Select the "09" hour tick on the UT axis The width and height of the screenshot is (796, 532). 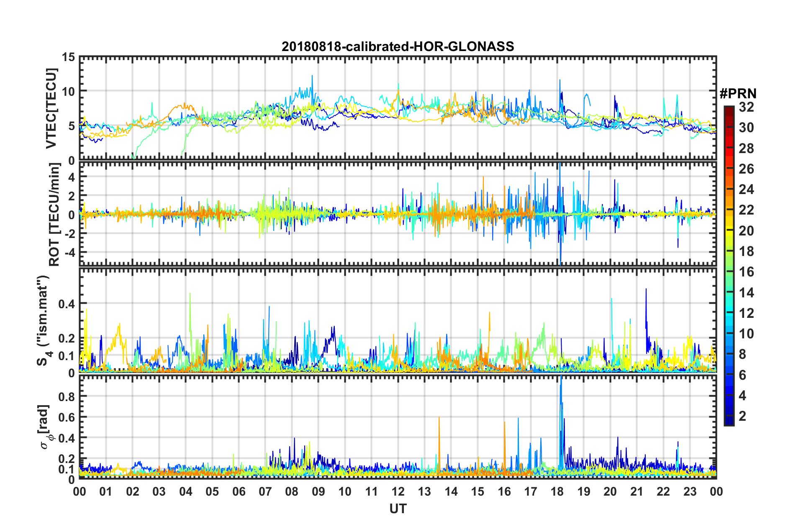pos(318,491)
